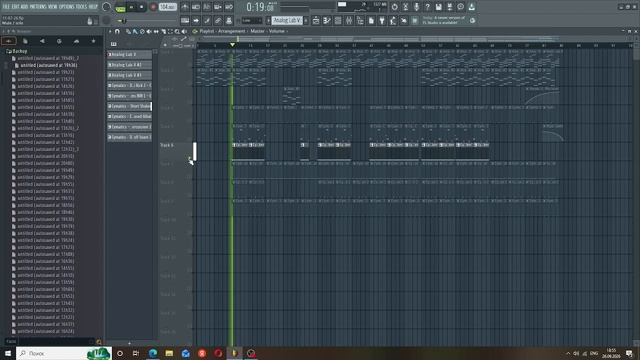Select 'Analog Lab V' in the picker
The width and height of the screenshot is (640, 360).
[x=129, y=54]
